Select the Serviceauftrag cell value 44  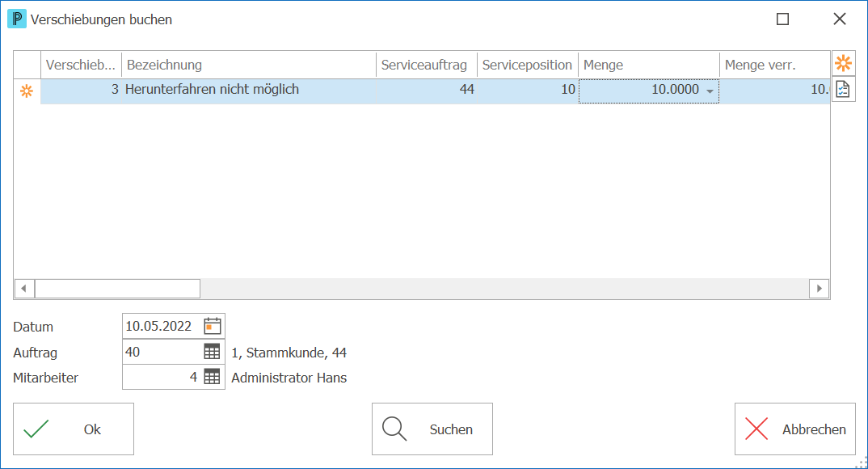point(426,90)
